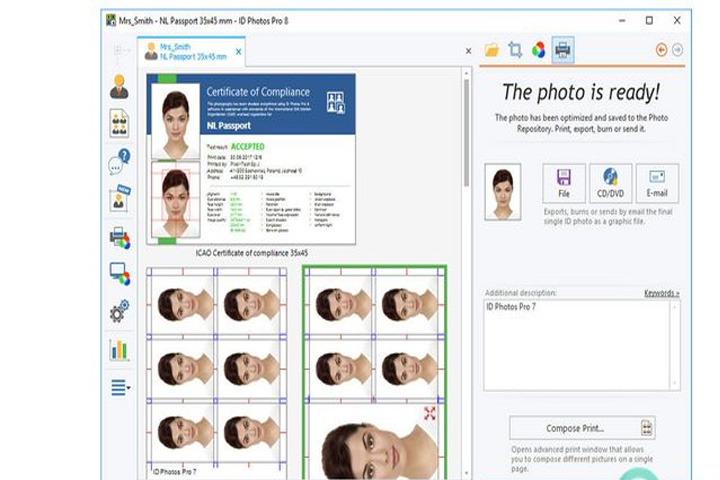This screenshot has height=480, width=720.
Task: Click the open folder toolbar icon
Action: (492, 50)
